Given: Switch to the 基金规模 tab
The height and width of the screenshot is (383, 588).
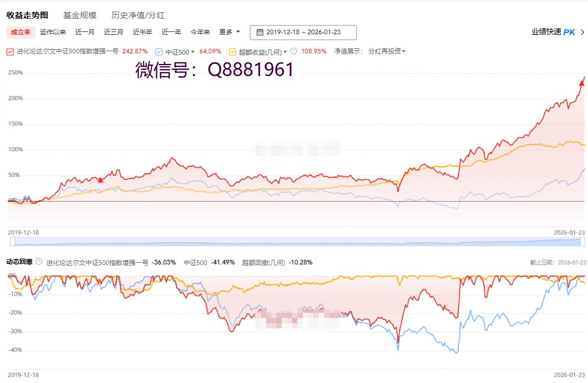Looking at the screenshot, I should pyautogui.click(x=80, y=15).
